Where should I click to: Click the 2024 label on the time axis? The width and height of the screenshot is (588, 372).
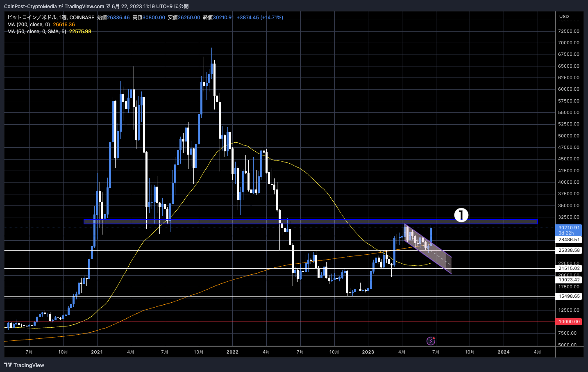[504, 352]
